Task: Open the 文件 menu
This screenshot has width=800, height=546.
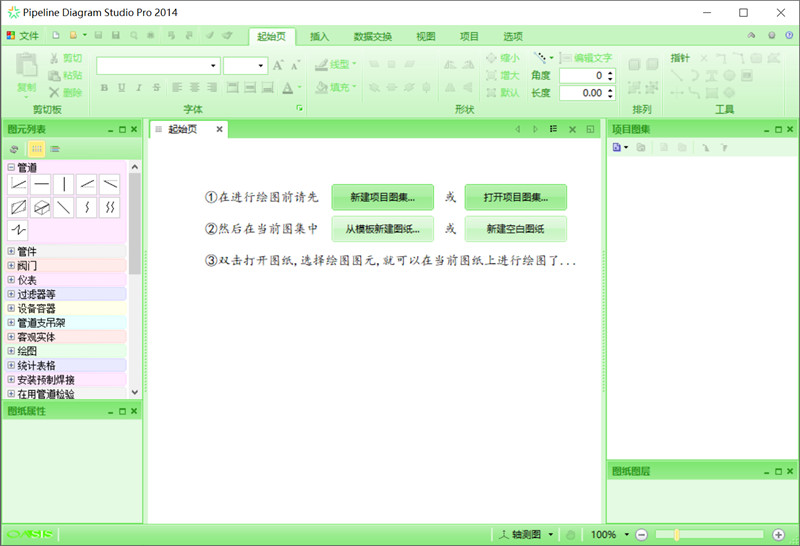Action: pos(23,36)
